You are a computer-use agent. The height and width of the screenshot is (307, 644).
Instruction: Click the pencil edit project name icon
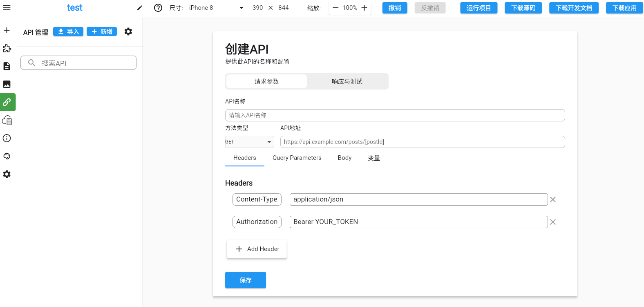click(140, 8)
